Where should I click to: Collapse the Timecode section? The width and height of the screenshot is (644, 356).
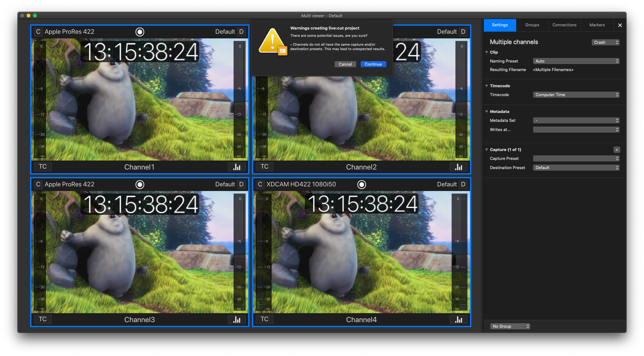pos(487,86)
